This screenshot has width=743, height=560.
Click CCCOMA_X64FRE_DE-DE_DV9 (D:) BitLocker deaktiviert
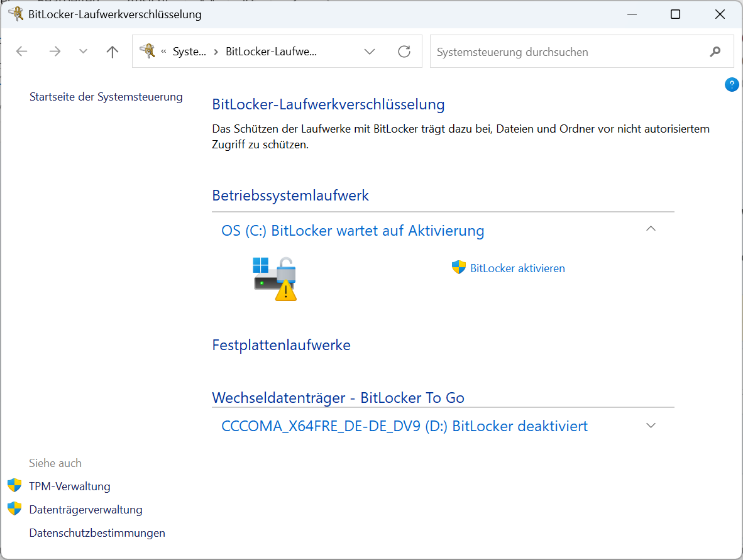(404, 426)
